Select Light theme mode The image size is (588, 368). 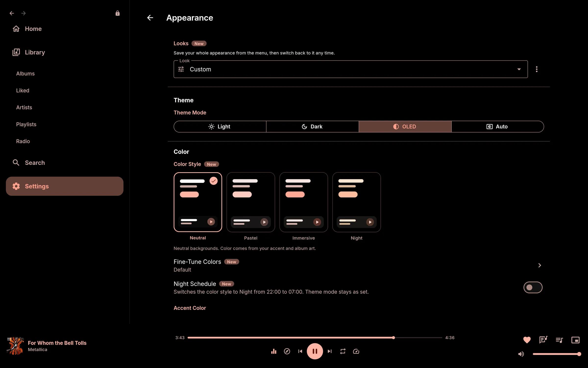click(220, 127)
